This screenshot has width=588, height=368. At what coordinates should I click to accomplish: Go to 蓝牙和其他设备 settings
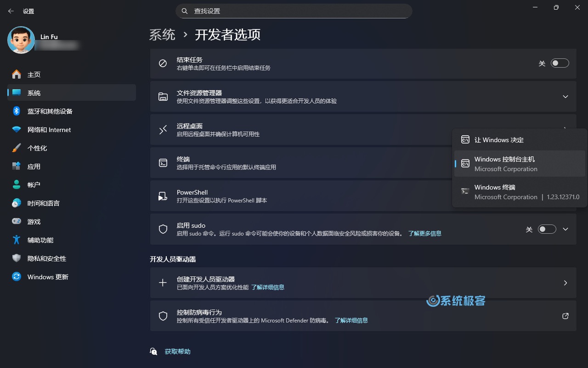tap(72, 111)
